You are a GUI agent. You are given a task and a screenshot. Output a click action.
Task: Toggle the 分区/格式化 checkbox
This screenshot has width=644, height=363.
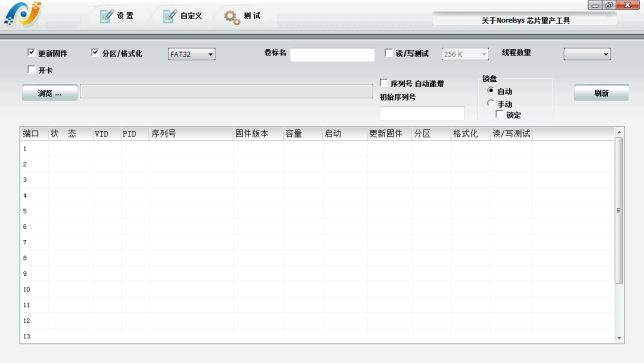[95, 53]
